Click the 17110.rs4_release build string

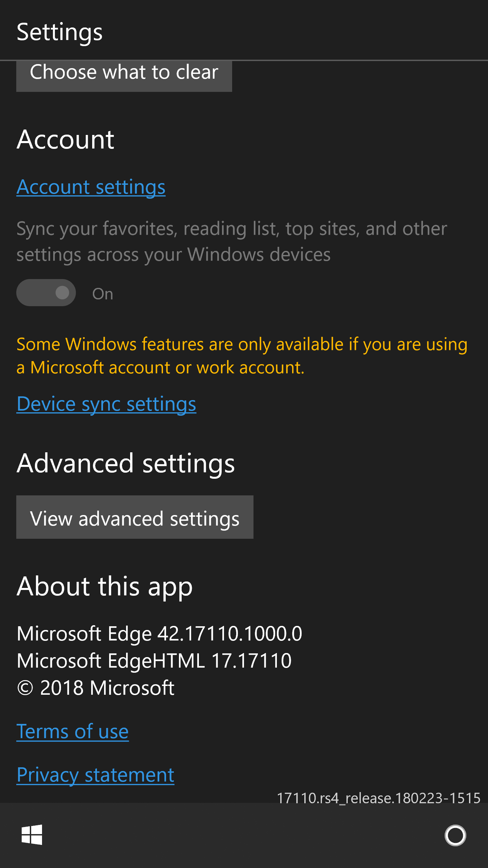[x=379, y=798]
